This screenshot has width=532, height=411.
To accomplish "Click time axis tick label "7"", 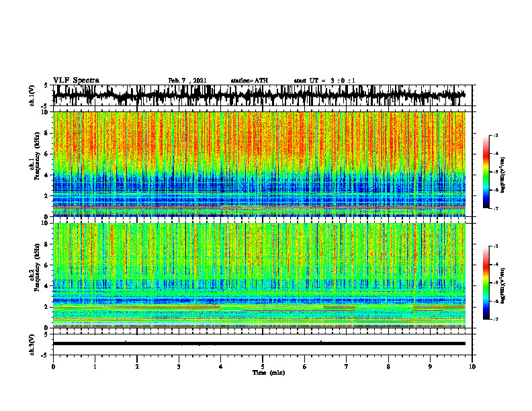I will click(x=347, y=367).
